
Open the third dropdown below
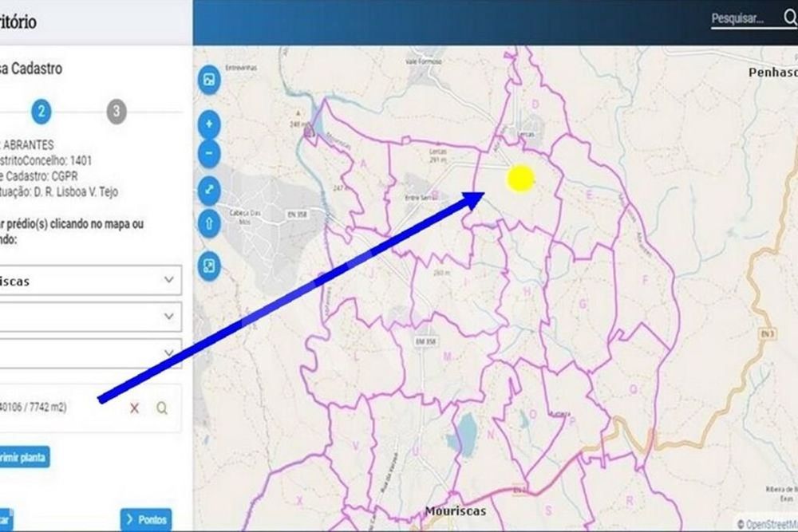coord(91,353)
